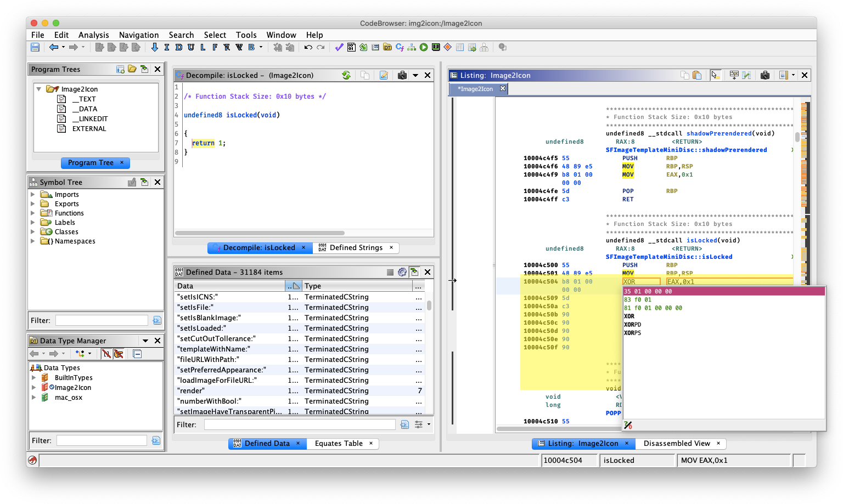Navigate back with the blue left arrow
Image resolution: width=843 pixels, height=504 pixels.
[x=54, y=47]
